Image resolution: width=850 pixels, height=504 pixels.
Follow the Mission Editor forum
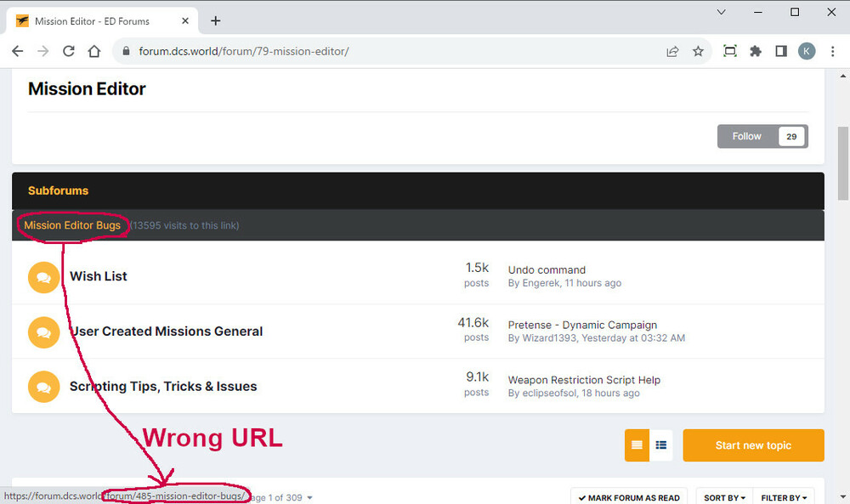click(746, 136)
